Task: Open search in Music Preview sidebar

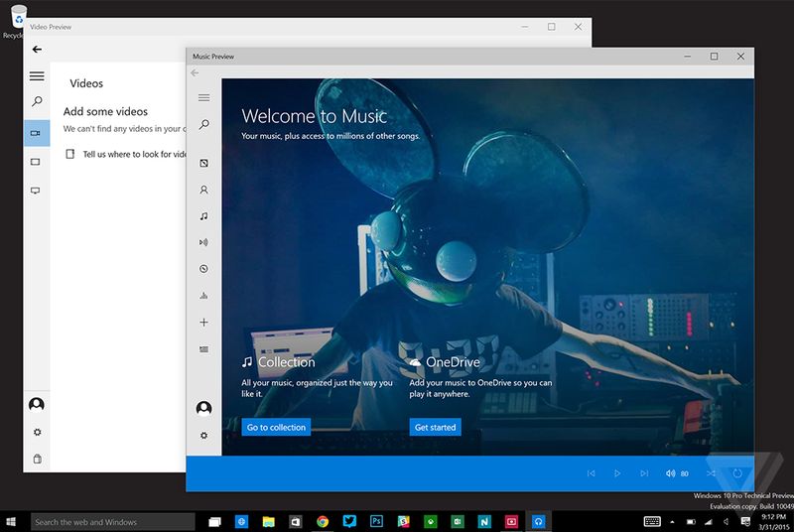Action: click(x=204, y=124)
